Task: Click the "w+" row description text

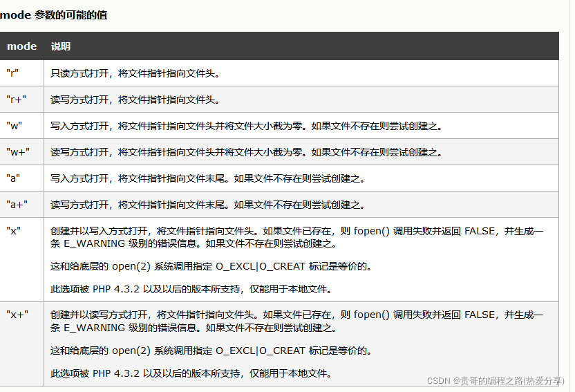Action: coord(247,152)
